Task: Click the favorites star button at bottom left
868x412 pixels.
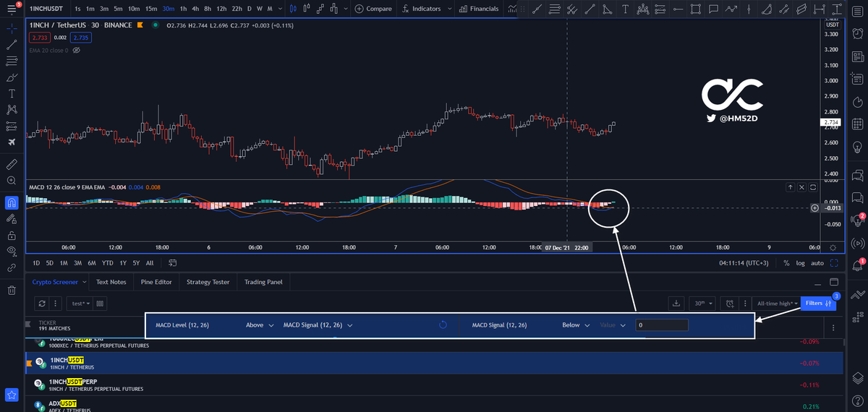Action: click(x=12, y=395)
